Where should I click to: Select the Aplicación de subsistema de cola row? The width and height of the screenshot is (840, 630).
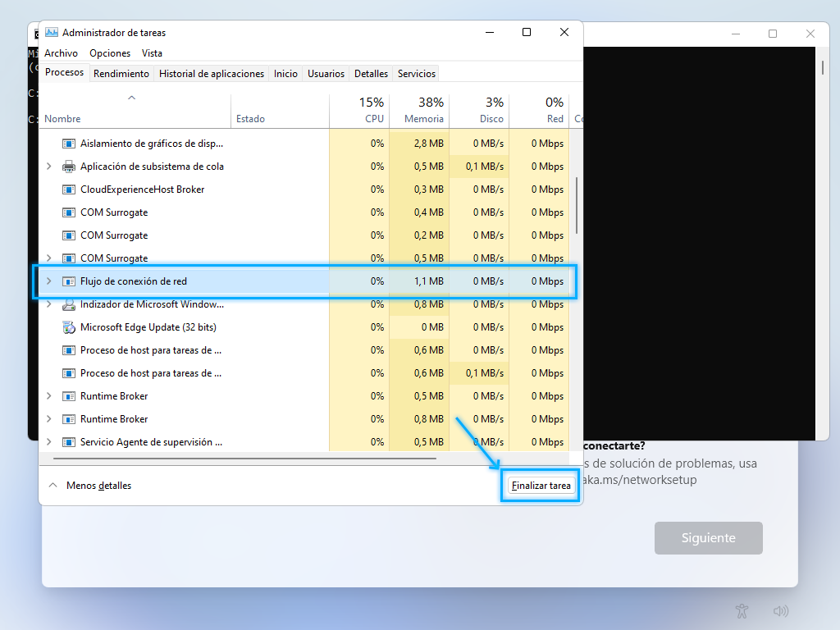[304, 167]
